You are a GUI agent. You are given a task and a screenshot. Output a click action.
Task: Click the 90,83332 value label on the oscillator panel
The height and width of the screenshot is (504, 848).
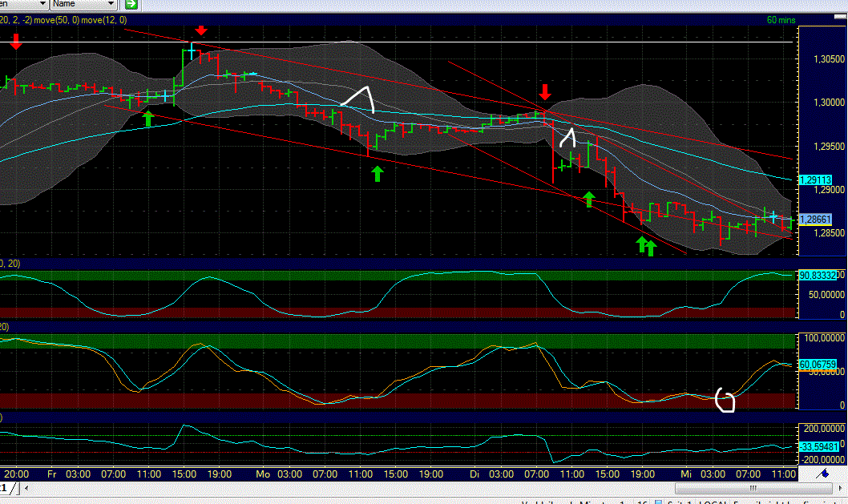(819, 276)
